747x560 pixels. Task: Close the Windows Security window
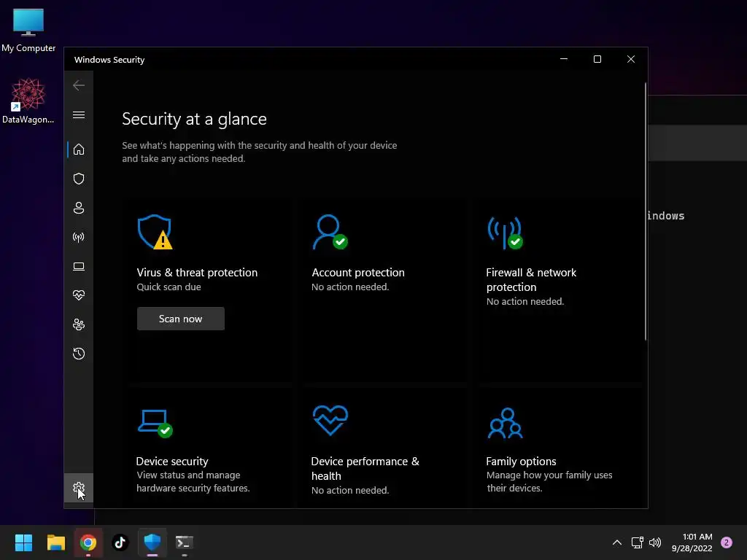coord(631,59)
